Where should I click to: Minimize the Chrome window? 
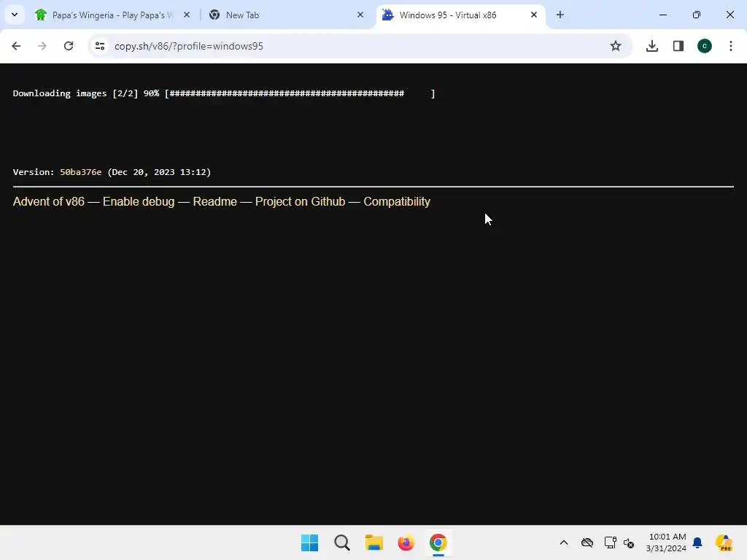pyautogui.click(x=662, y=15)
